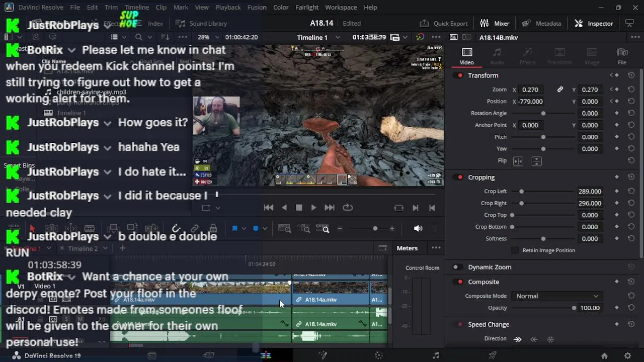Expand the marker color dropdown arrow
This screenshot has height=362, width=644.
tap(265, 229)
